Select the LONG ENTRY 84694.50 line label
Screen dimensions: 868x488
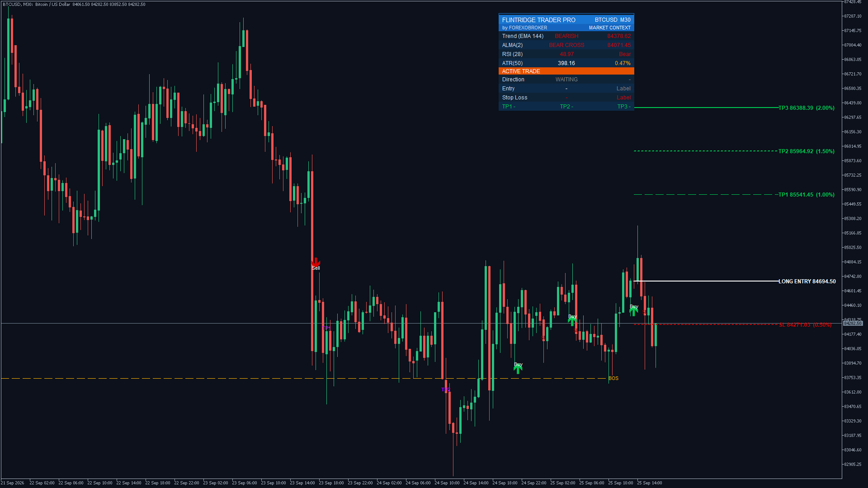(807, 282)
